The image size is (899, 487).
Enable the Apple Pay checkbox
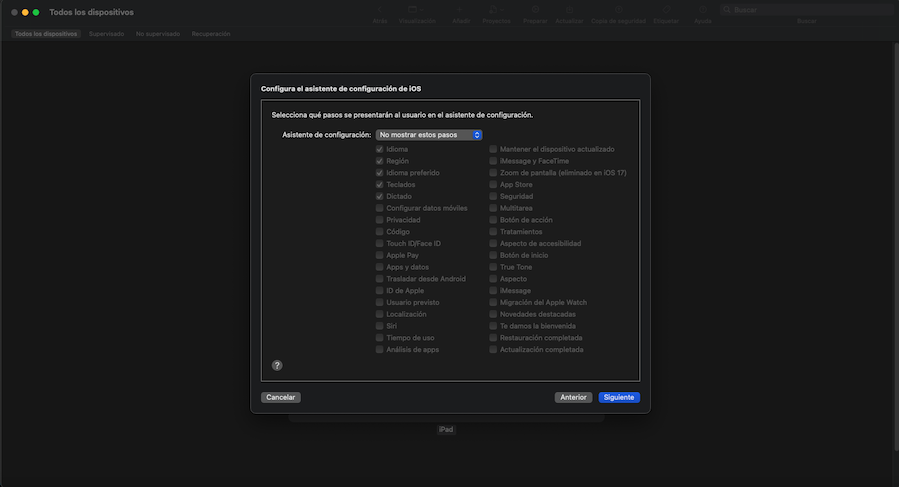pos(379,255)
